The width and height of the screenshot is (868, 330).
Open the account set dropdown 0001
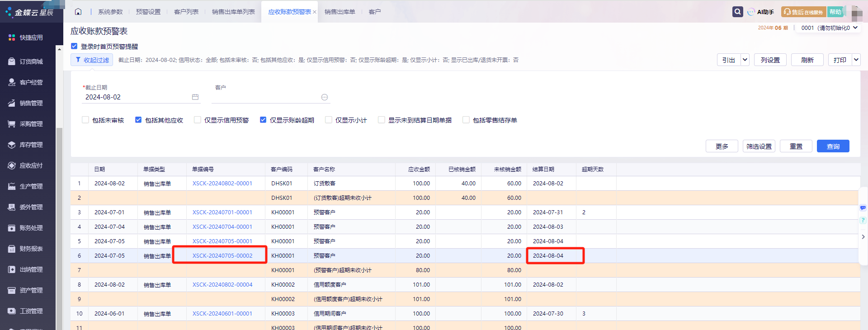click(x=829, y=28)
